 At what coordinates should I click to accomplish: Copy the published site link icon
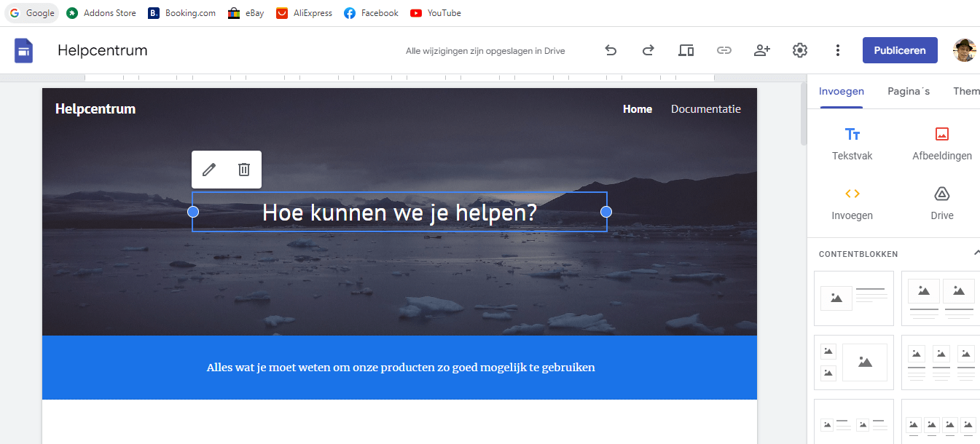click(x=724, y=50)
